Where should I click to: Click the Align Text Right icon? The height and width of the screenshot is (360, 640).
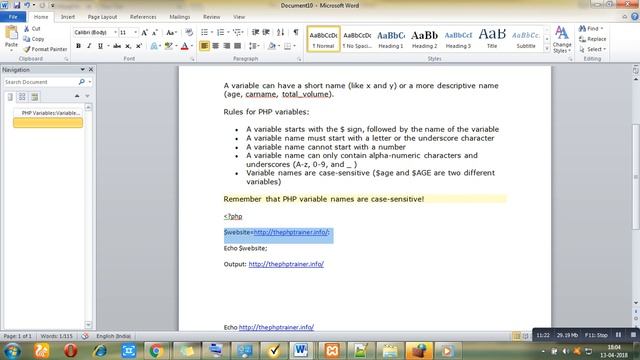[227, 46]
